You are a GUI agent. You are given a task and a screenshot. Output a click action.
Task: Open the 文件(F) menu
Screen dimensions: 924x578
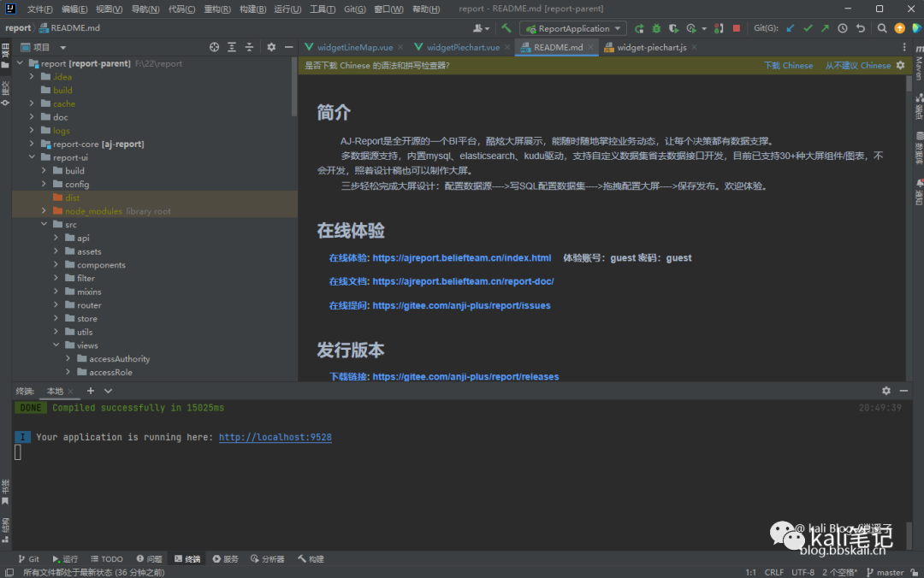click(x=39, y=9)
